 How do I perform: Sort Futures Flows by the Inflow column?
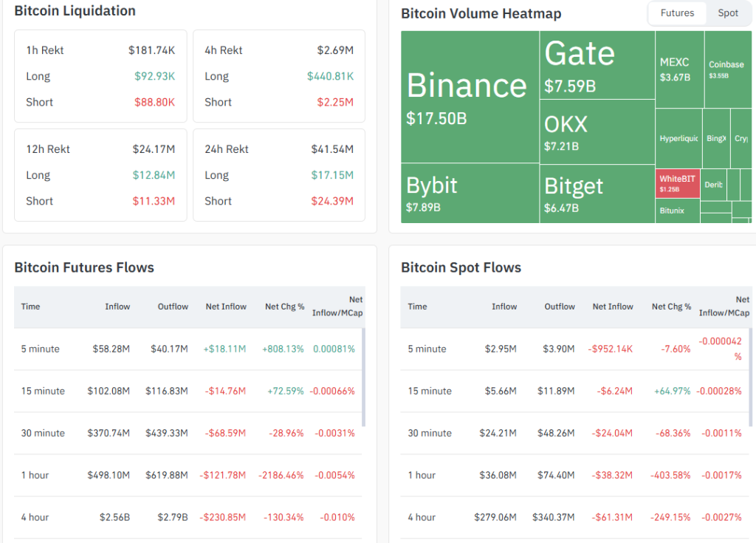point(117,307)
